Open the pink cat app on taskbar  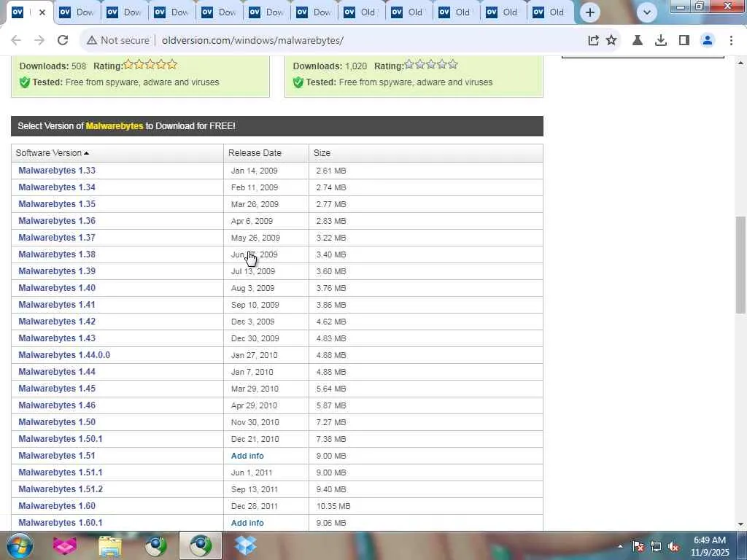pos(65,545)
